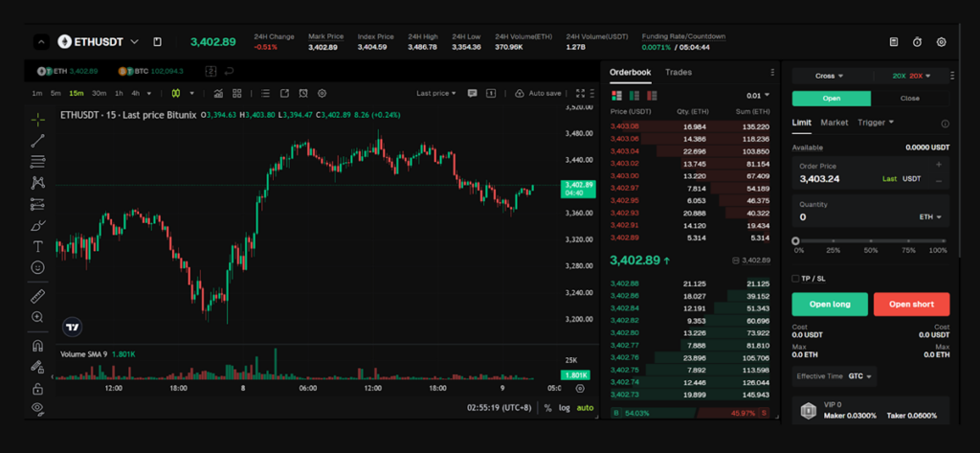
Task: Open chart settings gear in chart toolbar
Action: coord(322,93)
